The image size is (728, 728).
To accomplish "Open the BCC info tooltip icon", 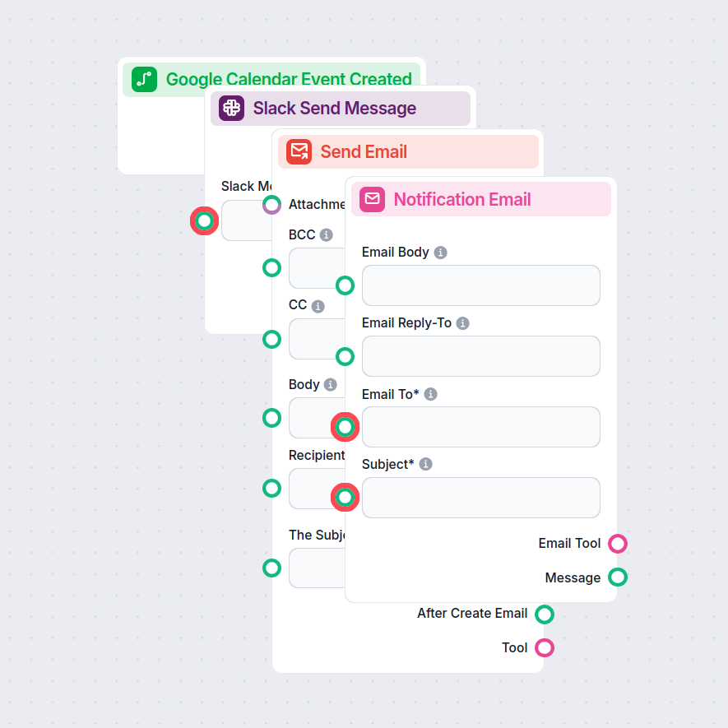I will pyautogui.click(x=326, y=234).
